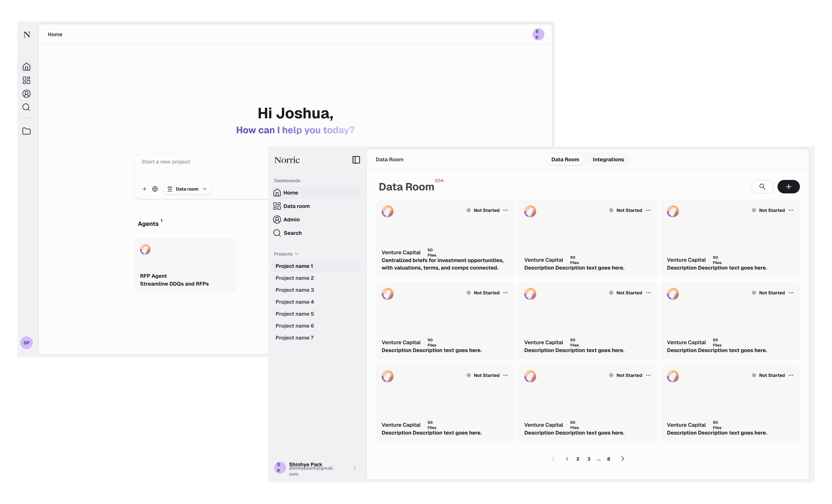Open the RFP Agent card

tap(185, 266)
